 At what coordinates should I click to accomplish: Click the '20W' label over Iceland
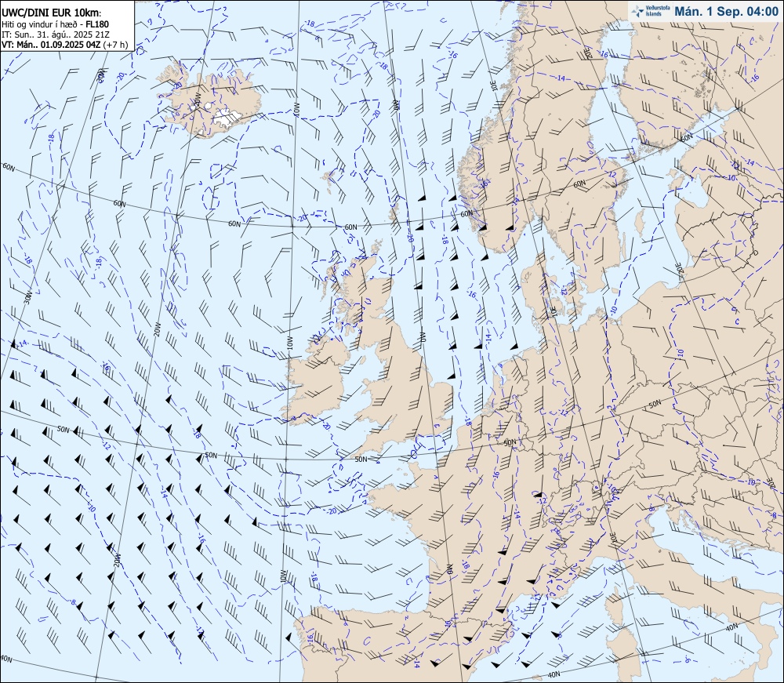pos(197,99)
